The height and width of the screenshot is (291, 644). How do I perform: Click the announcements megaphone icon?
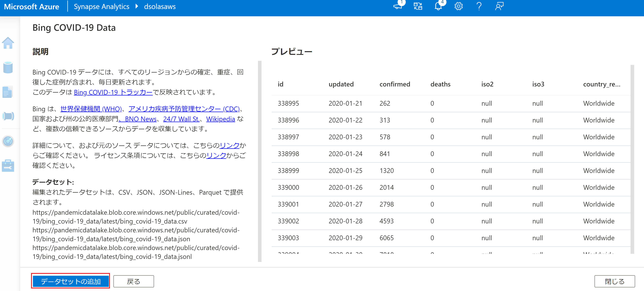pyautogui.click(x=397, y=6)
